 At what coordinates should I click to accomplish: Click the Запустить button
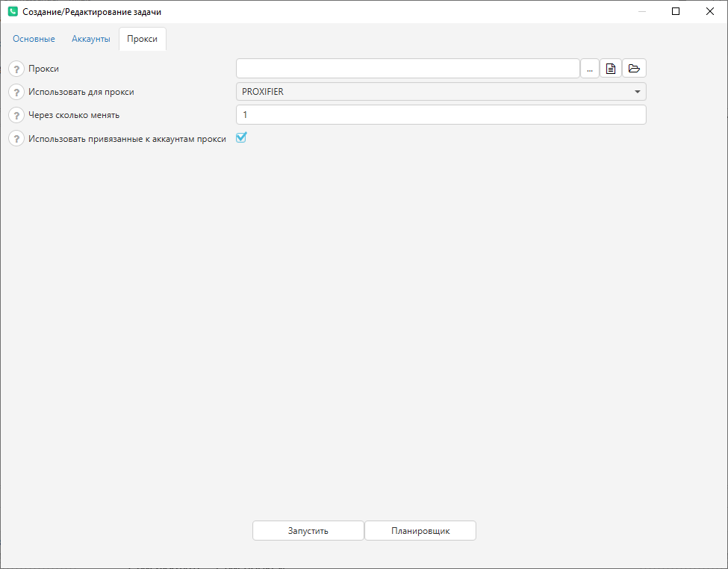tap(308, 531)
